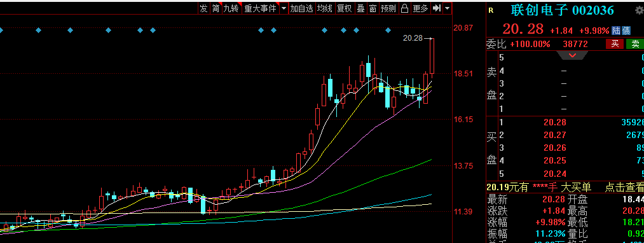Screen dimensions: 644x243
Task: Expand dropdown next to 重大事件
Action: click(284, 8)
